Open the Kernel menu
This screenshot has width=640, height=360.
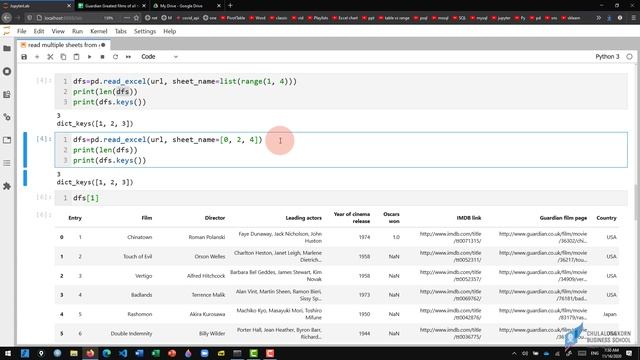(x=99, y=31)
